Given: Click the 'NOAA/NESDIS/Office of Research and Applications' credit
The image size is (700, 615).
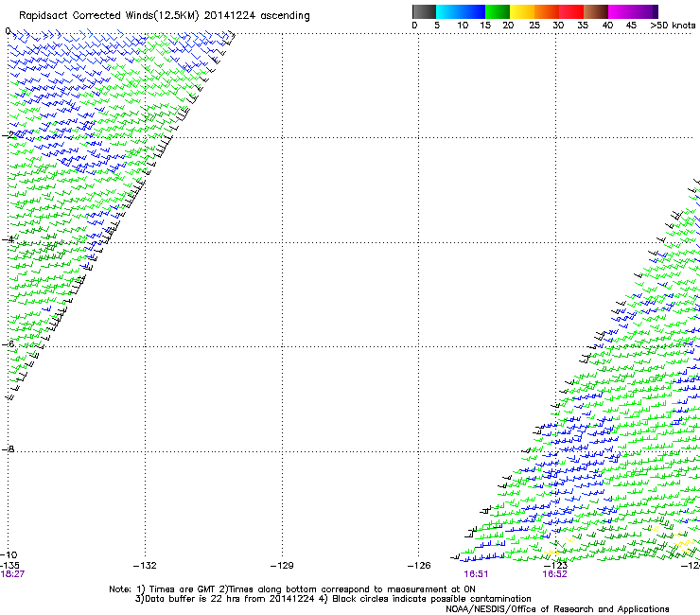Looking at the screenshot, I should point(557,609).
